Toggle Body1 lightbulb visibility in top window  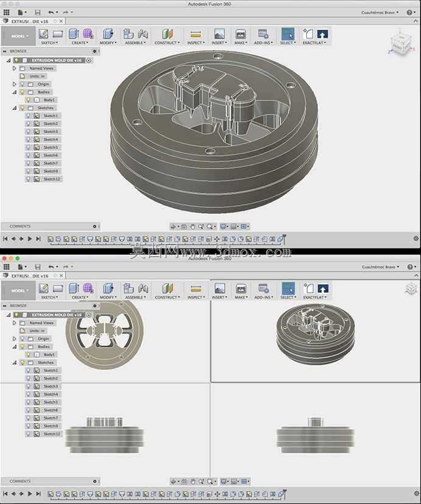coord(29,100)
